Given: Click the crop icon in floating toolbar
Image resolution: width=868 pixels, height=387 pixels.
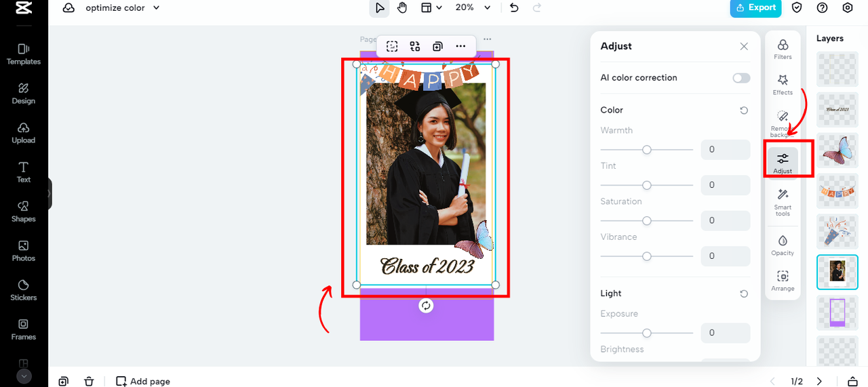Looking at the screenshot, I should coord(392,46).
